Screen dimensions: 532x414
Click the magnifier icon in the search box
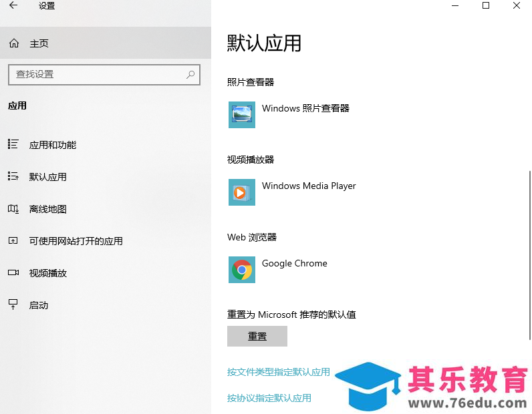pyautogui.click(x=190, y=74)
